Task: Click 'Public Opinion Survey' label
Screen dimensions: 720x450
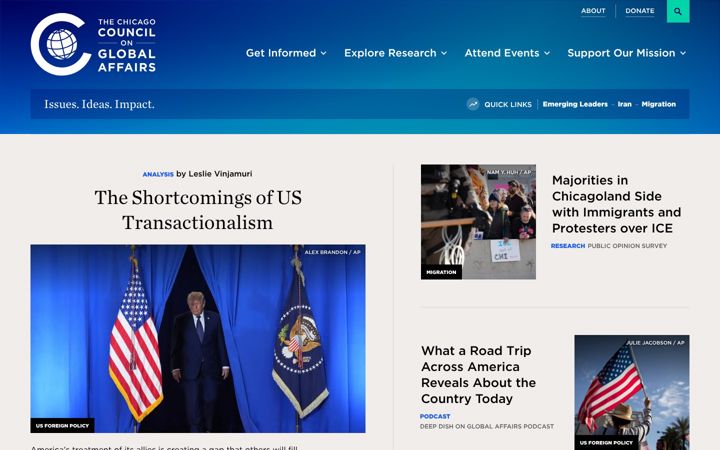Action: tap(627, 246)
